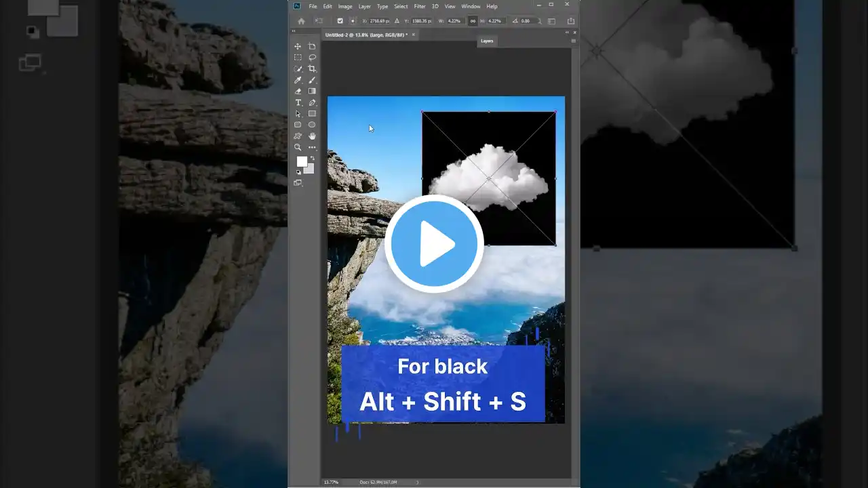Screen dimensions: 868x488
Task: Select the Zoom magnifier tool
Action: [298, 147]
